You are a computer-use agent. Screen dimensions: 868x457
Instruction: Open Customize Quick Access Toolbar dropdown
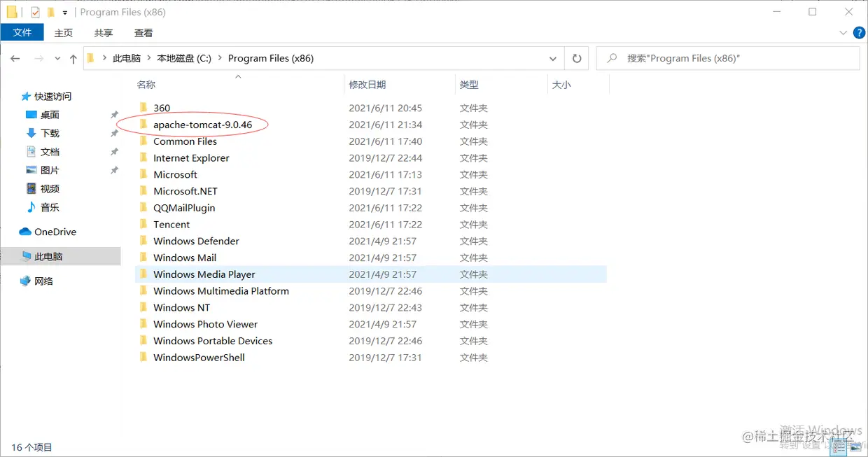tap(65, 13)
